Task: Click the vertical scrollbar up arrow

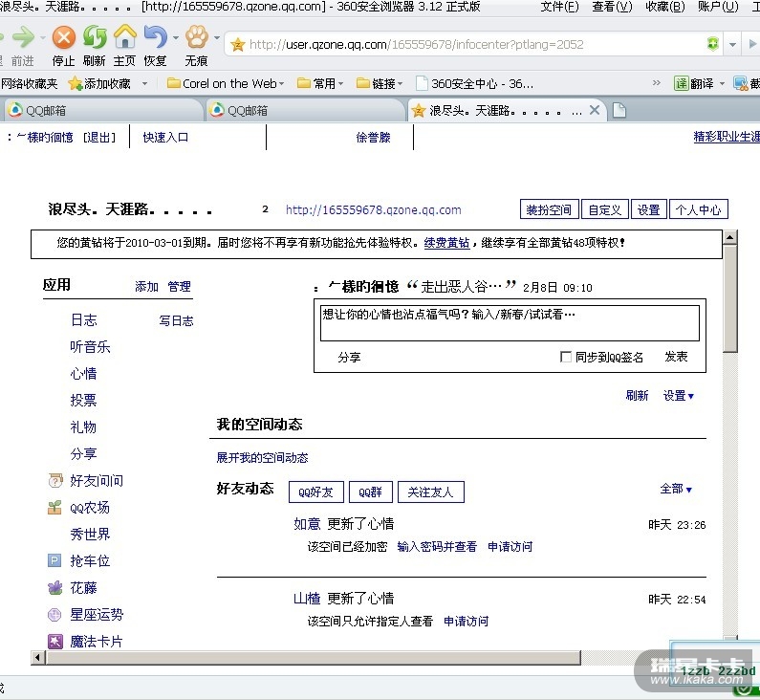Action: 730,237
